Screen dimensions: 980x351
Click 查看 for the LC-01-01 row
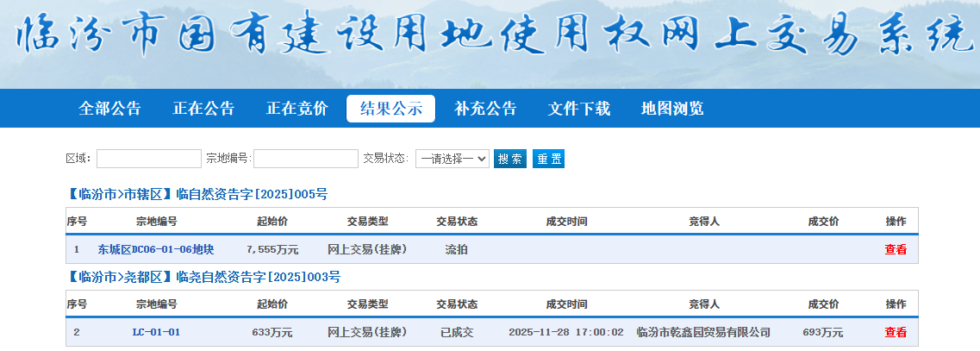click(x=896, y=332)
